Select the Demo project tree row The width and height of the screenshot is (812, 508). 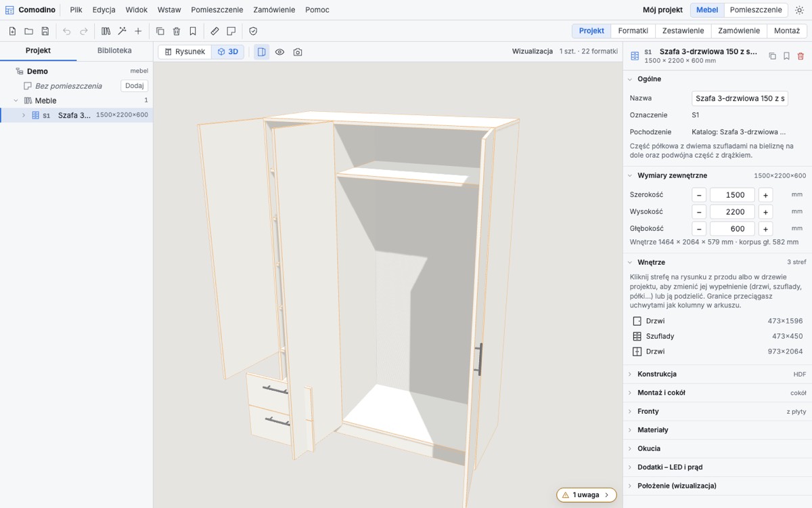[x=76, y=71]
